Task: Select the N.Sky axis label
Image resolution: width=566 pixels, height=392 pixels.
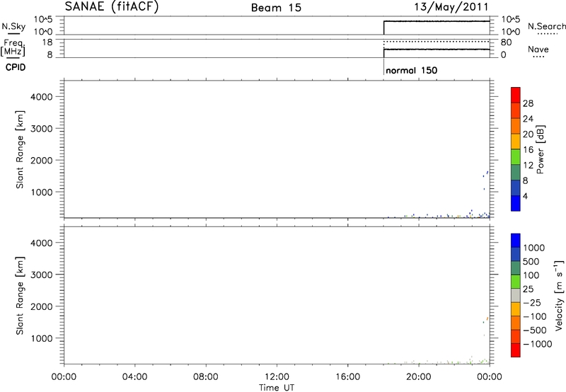Action: point(13,26)
